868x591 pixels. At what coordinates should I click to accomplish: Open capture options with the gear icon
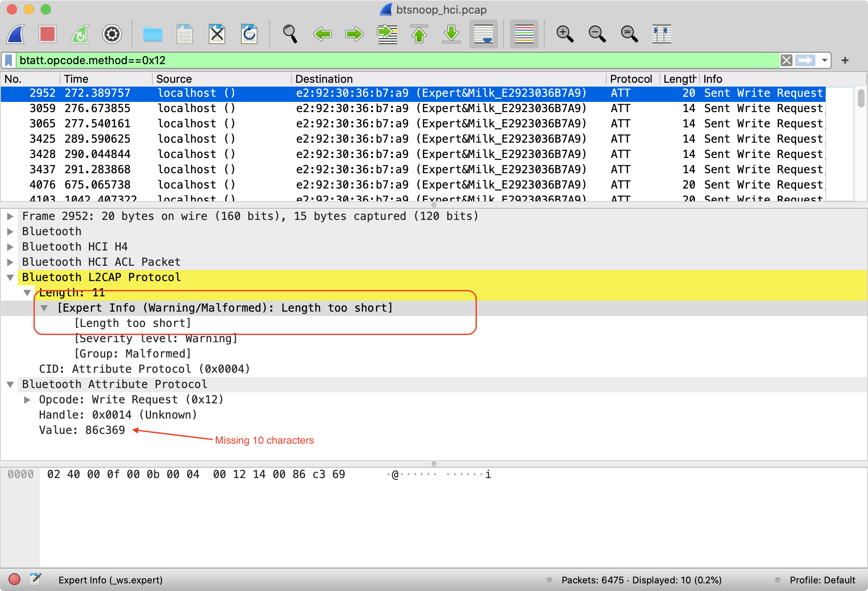tap(112, 34)
